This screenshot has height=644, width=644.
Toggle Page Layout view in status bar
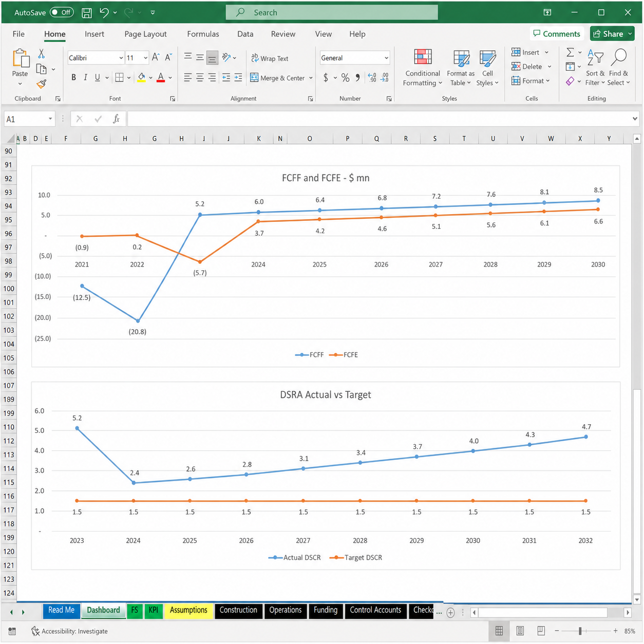coord(520,631)
